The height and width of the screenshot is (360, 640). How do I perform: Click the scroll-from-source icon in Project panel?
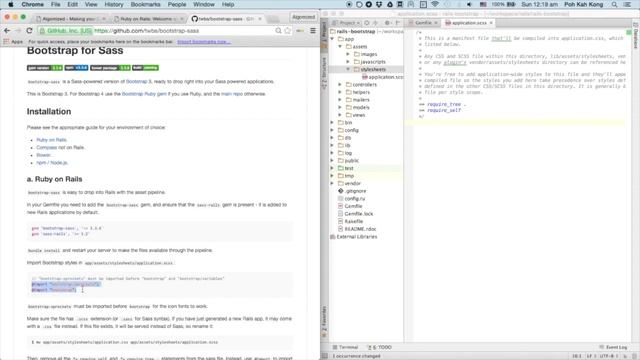(x=367, y=23)
